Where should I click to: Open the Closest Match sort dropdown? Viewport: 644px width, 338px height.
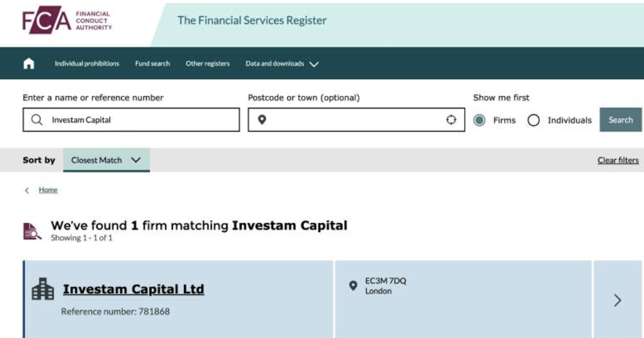106,161
